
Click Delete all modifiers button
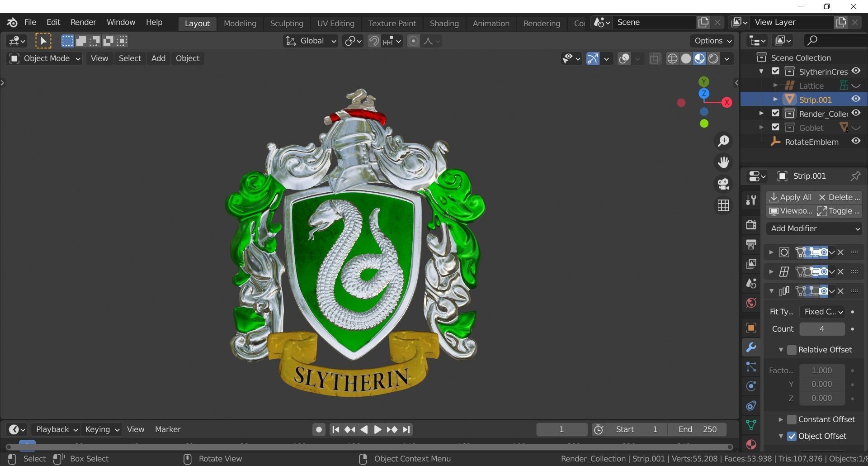(x=839, y=197)
